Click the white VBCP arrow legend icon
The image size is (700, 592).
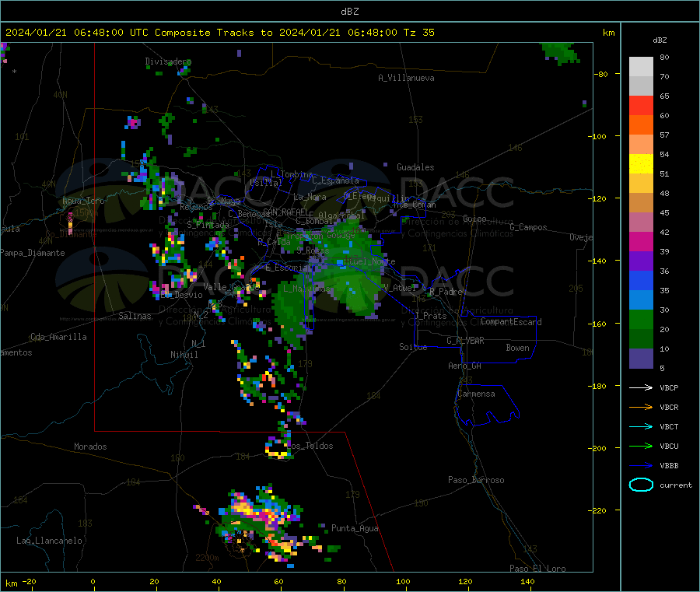tap(641, 387)
